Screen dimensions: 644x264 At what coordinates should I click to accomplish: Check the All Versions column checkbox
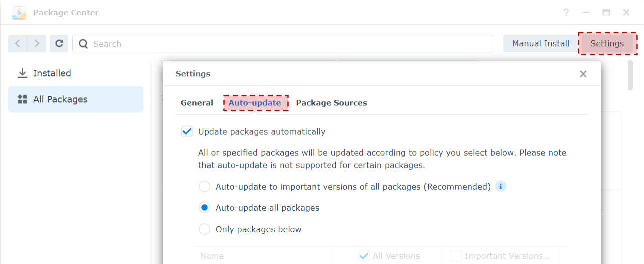[x=364, y=256]
